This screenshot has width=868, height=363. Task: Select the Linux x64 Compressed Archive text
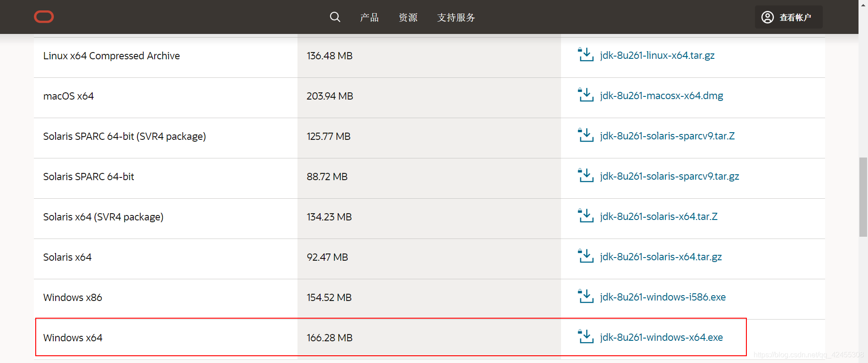pyautogui.click(x=112, y=56)
